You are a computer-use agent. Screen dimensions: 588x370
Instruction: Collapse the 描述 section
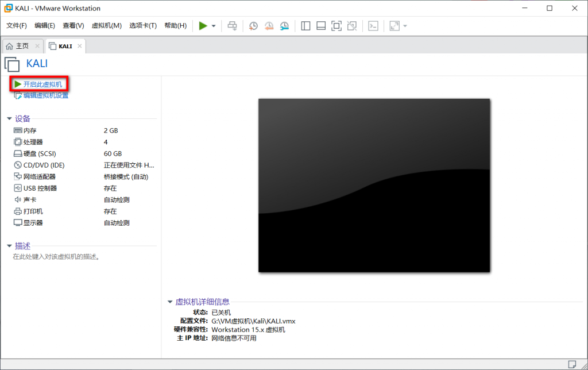coord(9,246)
